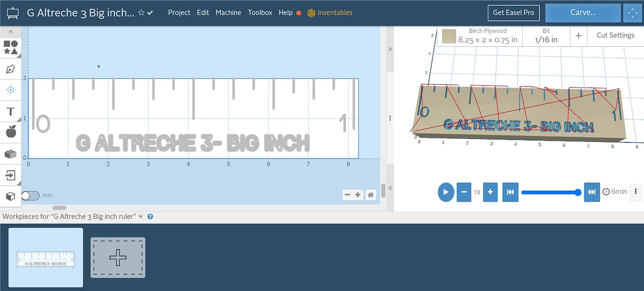Select the large 0 numeral on canvas
Image resolution: width=644 pixels, height=291 pixels.
43,123
